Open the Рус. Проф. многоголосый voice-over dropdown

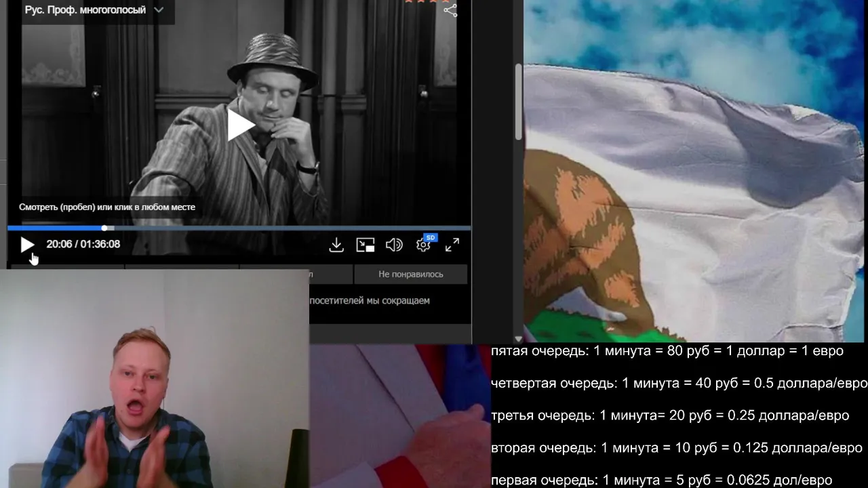click(x=94, y=10)
